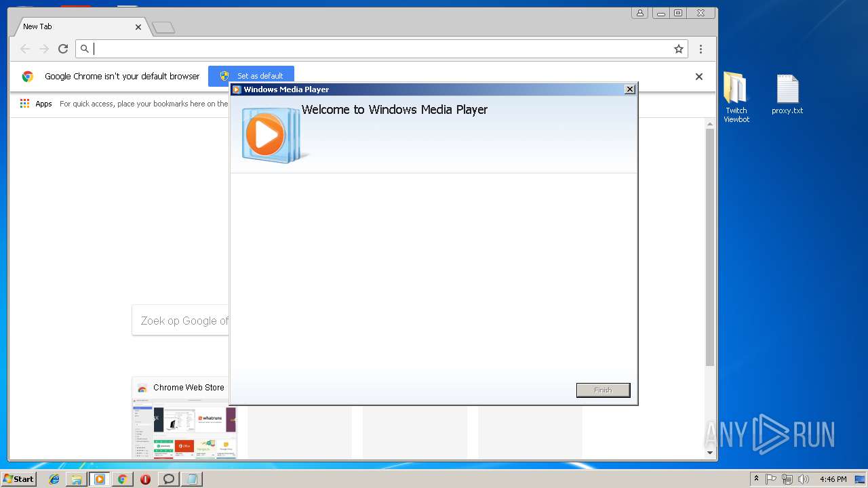868x488 pixels.
Task: Minimize the Chrome window
Action: click(660, 13)
